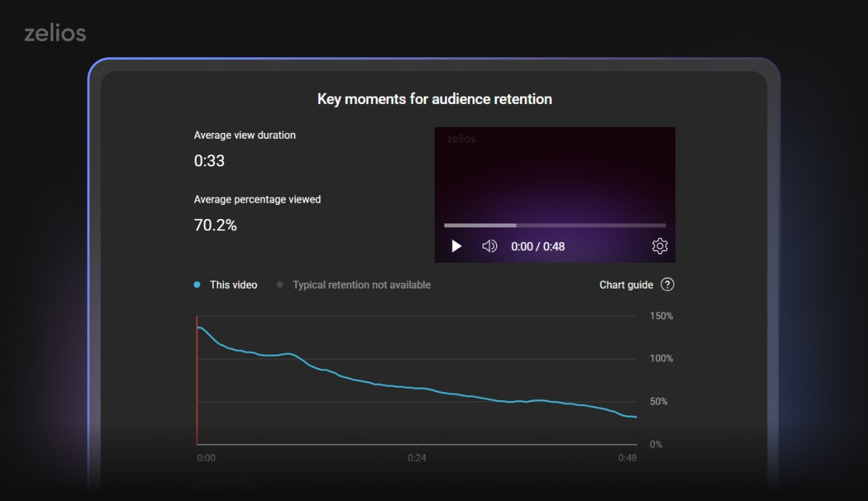The width and height of the screenshot is (868, 501).
Task: Select the Key moments for audience retention heading
Action: click(x=435, y=99)
